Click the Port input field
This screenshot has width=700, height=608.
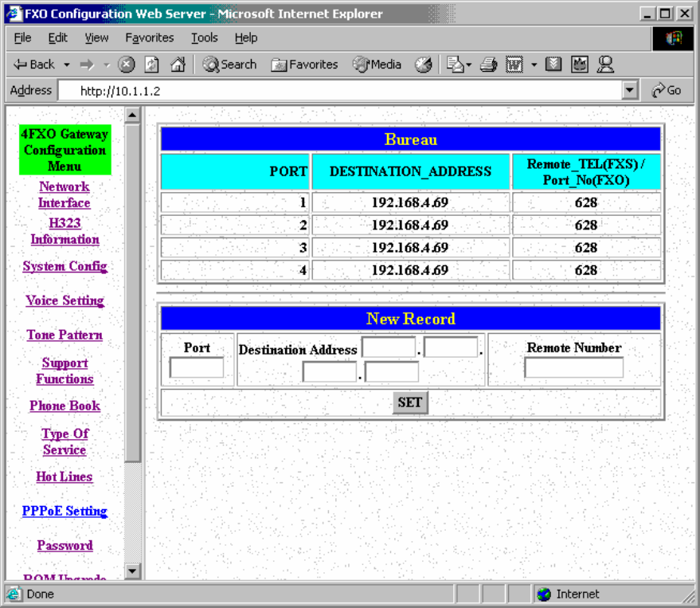click(x=197, y=367)
